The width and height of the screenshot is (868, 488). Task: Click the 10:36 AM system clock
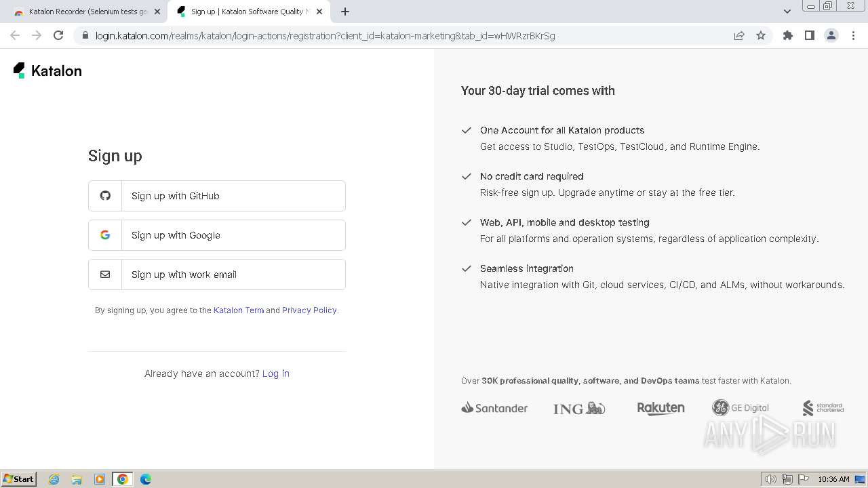(833, 479)
